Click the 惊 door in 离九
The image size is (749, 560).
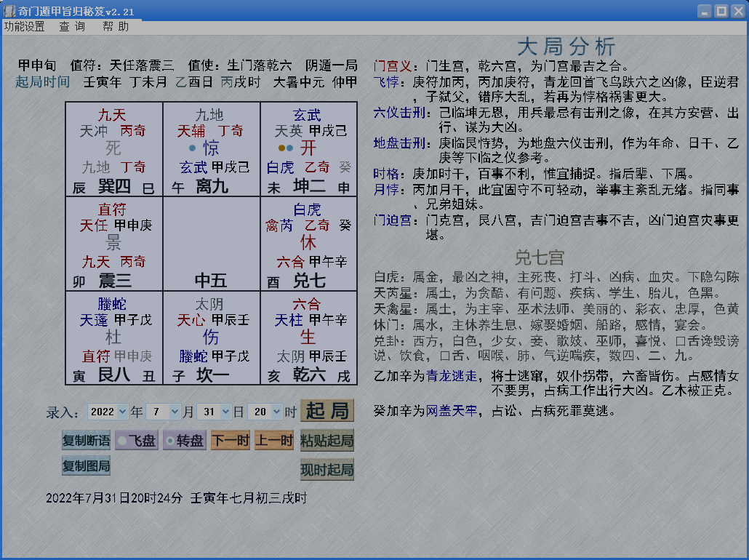coord(211,148)
